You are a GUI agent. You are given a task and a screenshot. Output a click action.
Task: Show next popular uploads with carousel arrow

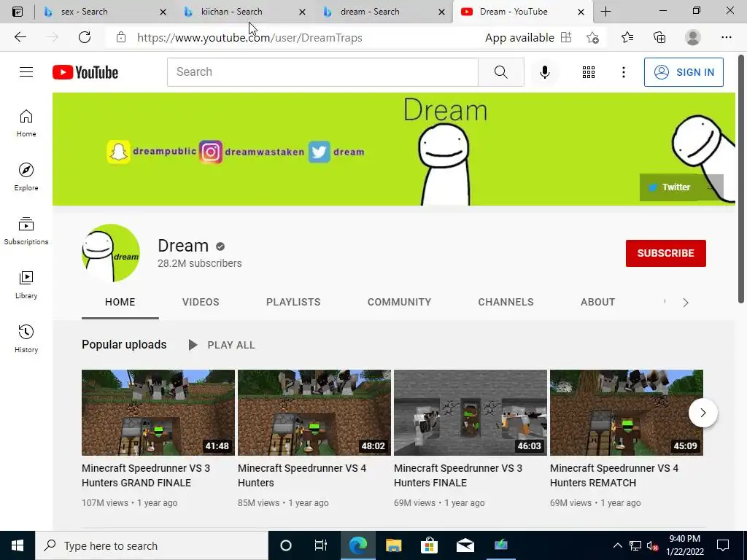703,413
